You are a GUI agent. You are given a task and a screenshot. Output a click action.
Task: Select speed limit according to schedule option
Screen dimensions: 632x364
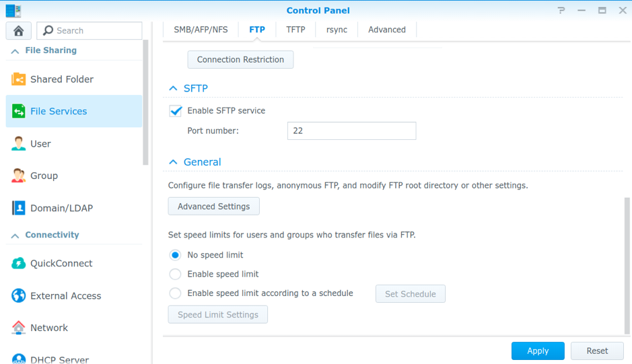click(x=175, y=293)
